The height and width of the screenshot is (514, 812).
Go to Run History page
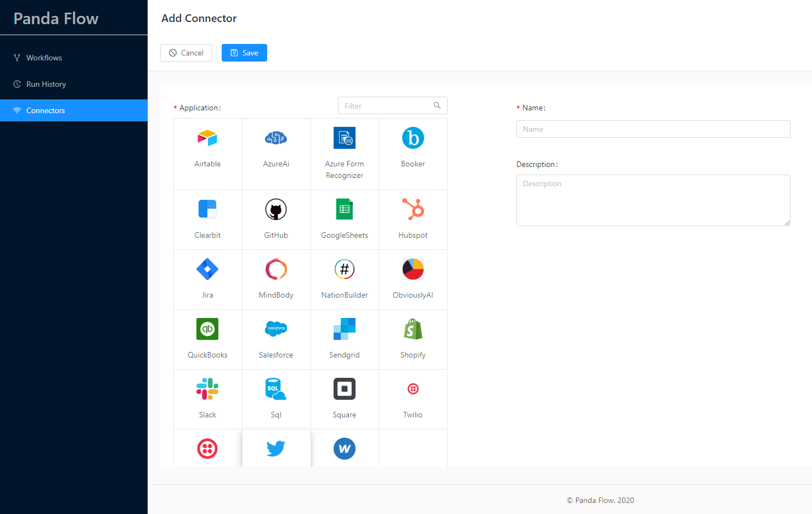[74, 84]
